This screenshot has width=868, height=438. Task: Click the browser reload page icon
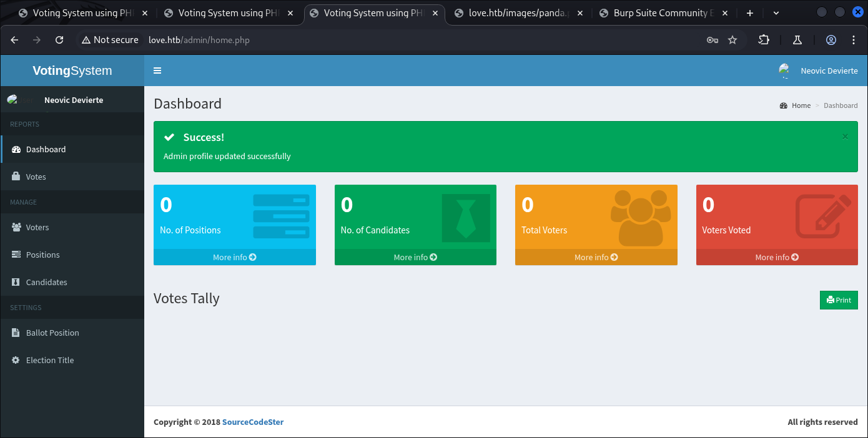[59, 40]
